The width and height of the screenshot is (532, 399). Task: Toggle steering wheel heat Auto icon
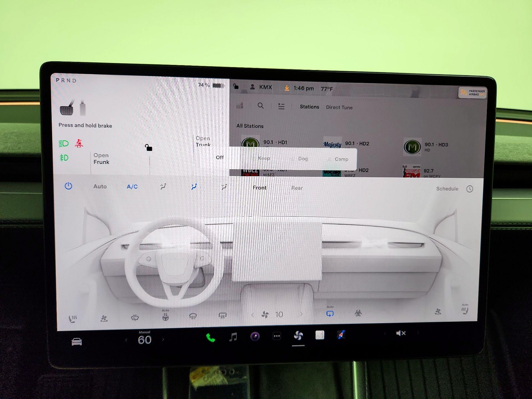(x=165, y=316)
